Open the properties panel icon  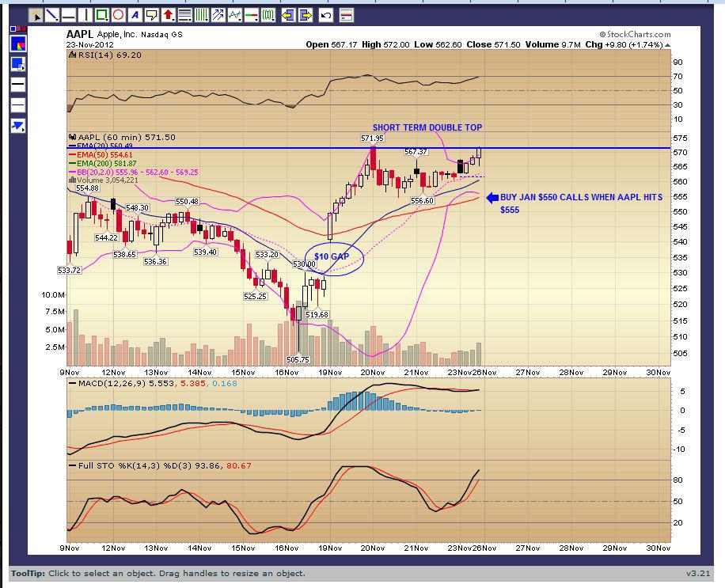[x=346, y=16]
